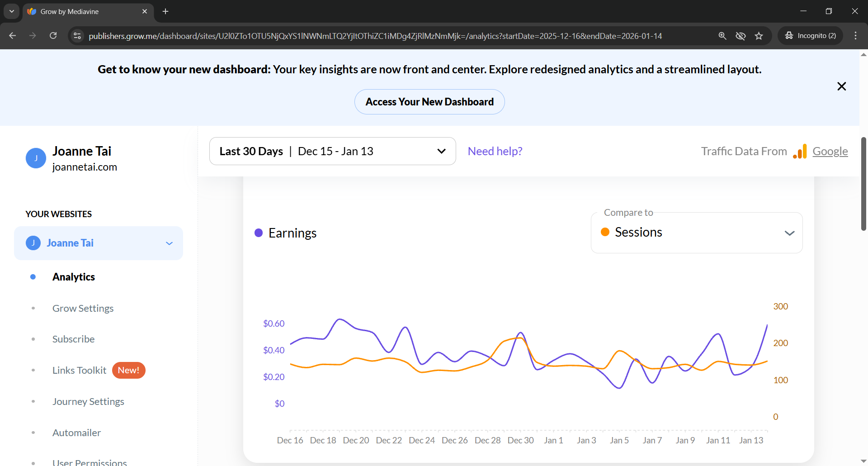Open the Chrome three-dot menu

855,36
